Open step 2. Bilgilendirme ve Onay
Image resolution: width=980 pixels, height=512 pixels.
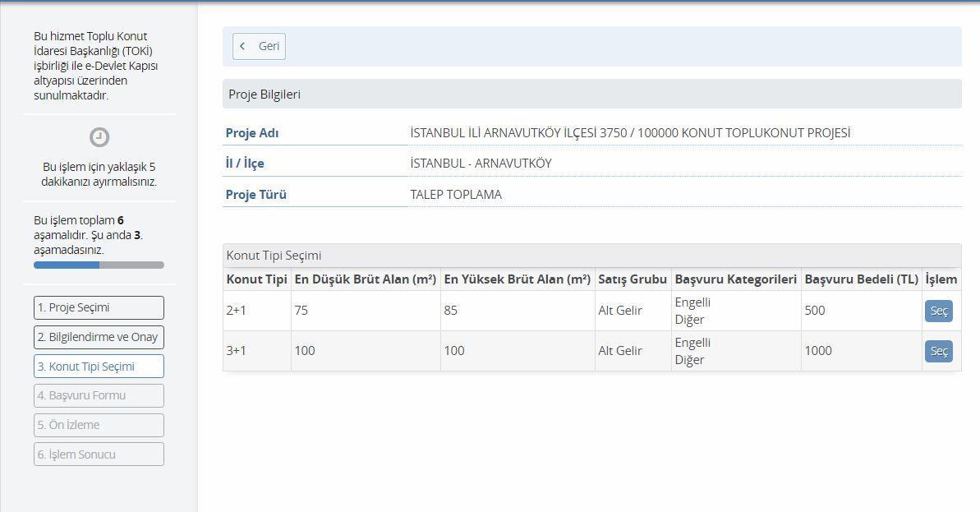point(99,337)
